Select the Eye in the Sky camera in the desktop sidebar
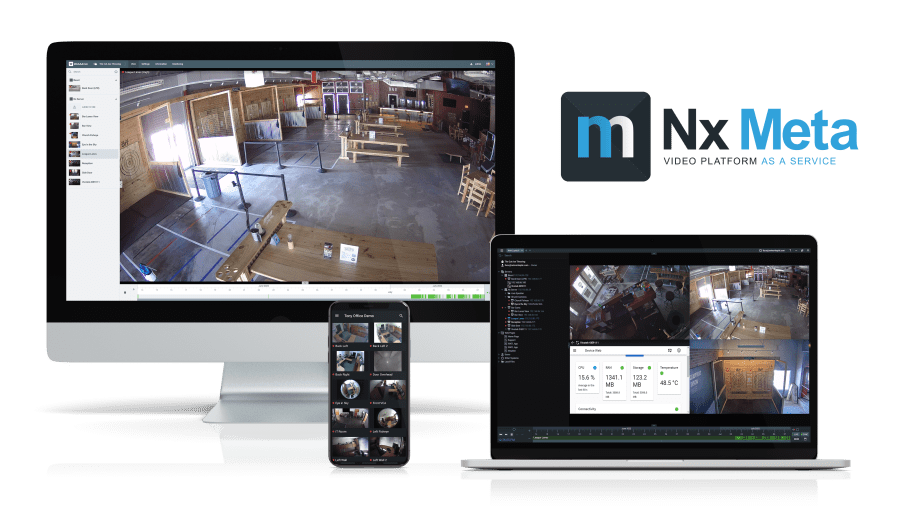This screenshot has width=900, height=506. pos(93,145)
